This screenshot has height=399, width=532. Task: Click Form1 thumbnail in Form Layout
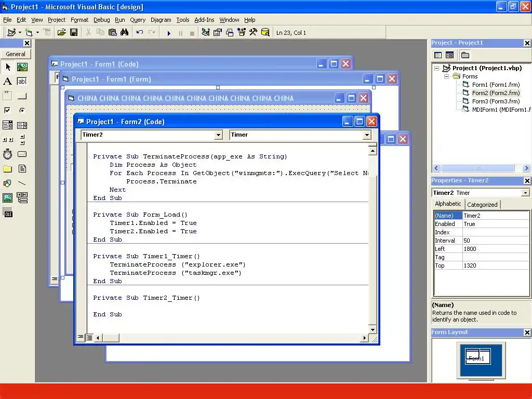[x=478, y=356]
